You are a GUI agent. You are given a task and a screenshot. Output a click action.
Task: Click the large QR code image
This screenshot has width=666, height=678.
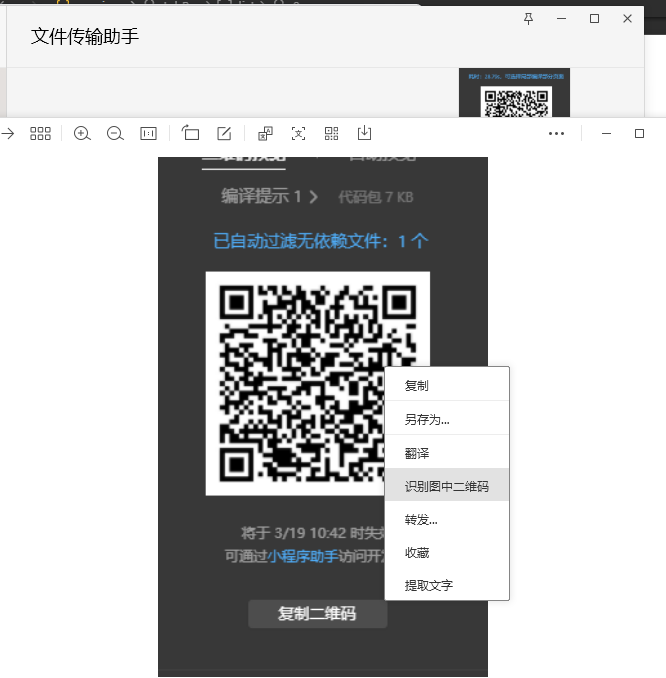[x=318, y=383]
